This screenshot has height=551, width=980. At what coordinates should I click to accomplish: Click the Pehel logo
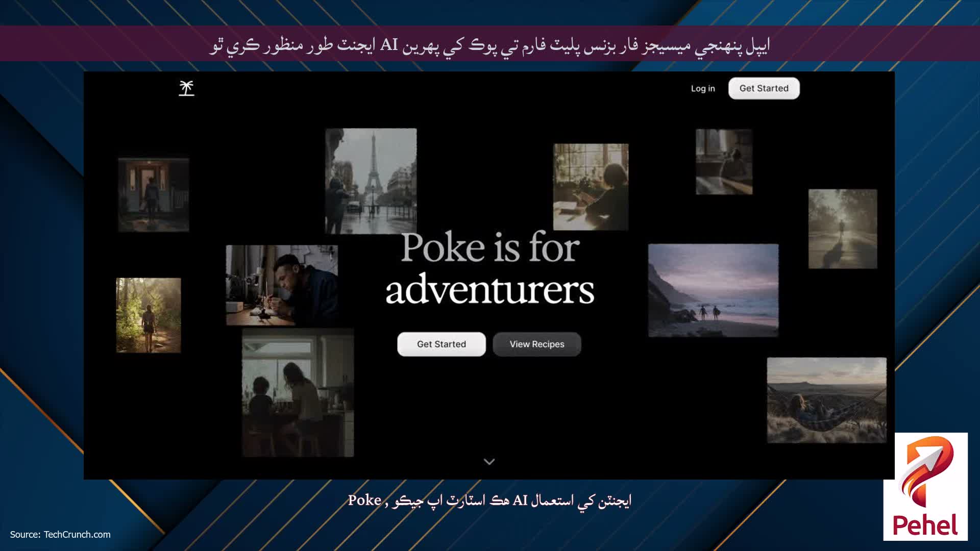tap(925, 487)
